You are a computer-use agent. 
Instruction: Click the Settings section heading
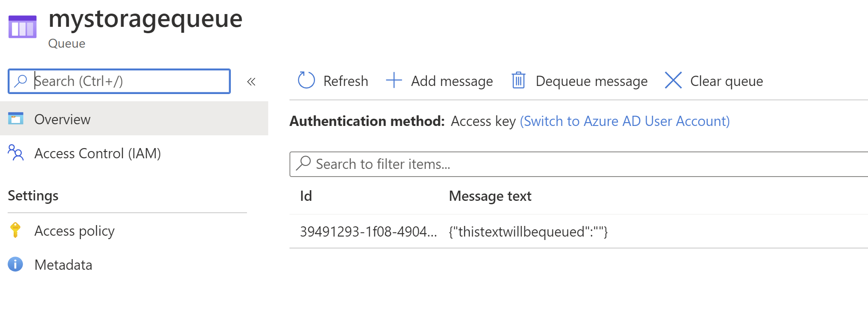tap(33, 196)
